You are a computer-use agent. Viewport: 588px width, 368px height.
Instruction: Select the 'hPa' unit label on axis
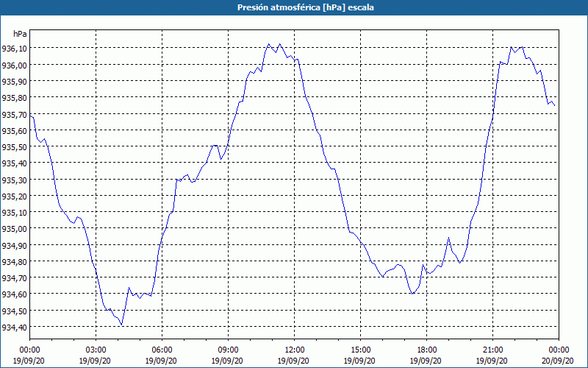[x=20, y=34]
